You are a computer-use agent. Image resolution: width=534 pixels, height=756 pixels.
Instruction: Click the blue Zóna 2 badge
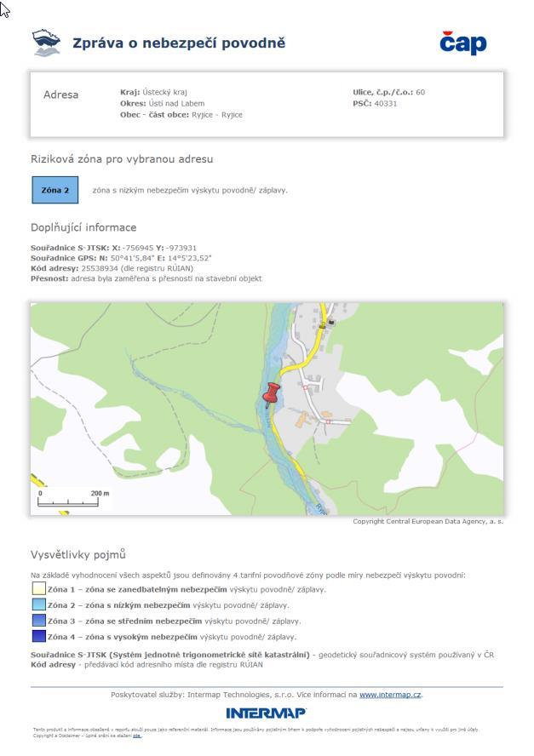[55, 190]
